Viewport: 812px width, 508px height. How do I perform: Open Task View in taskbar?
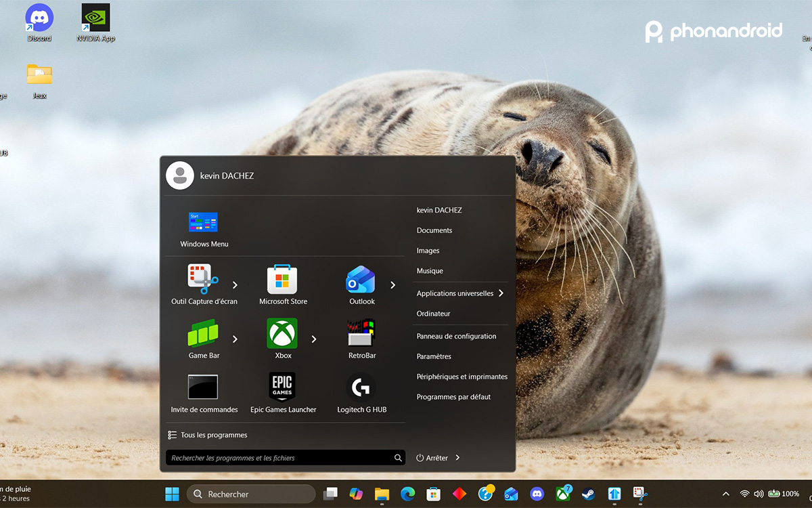pos(330,494)
